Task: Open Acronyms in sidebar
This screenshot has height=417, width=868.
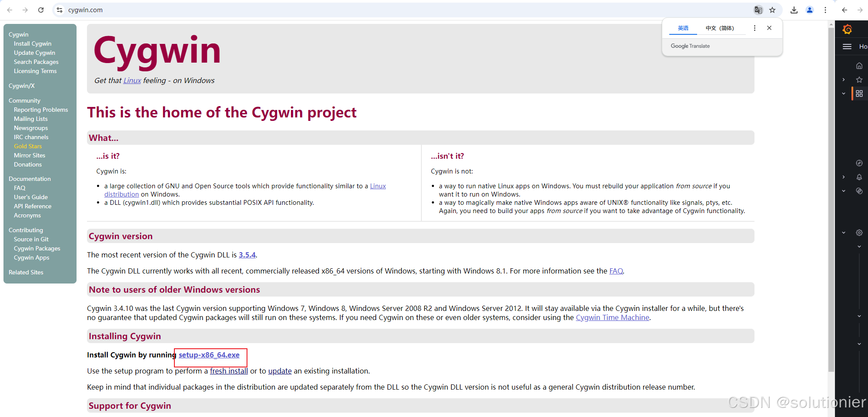Action: 27,215
